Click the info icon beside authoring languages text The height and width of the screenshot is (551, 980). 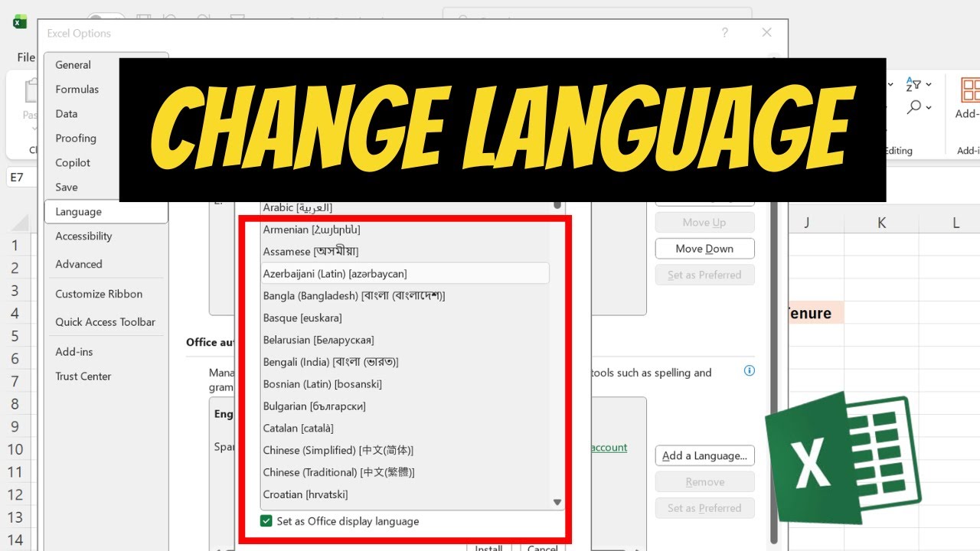(x=750, y=370)
